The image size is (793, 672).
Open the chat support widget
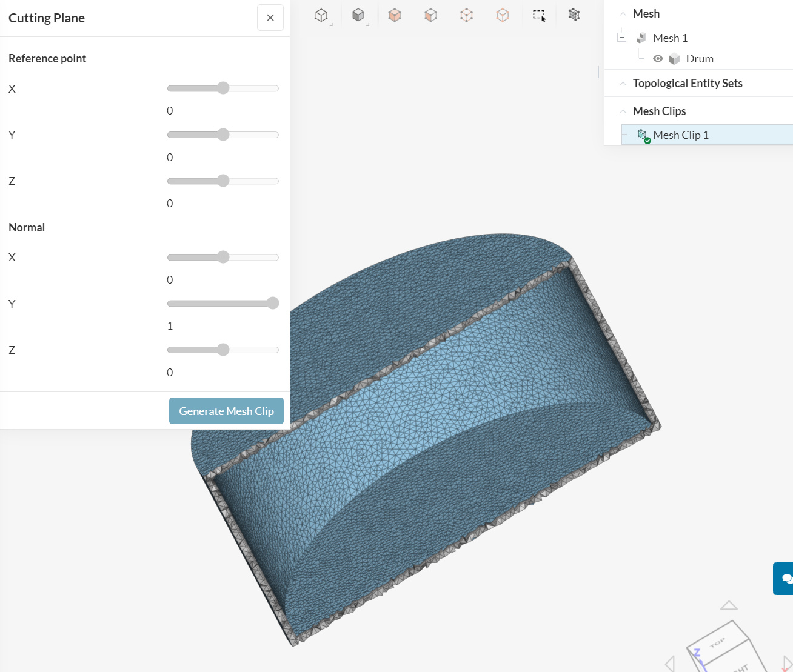coord(785,578)
